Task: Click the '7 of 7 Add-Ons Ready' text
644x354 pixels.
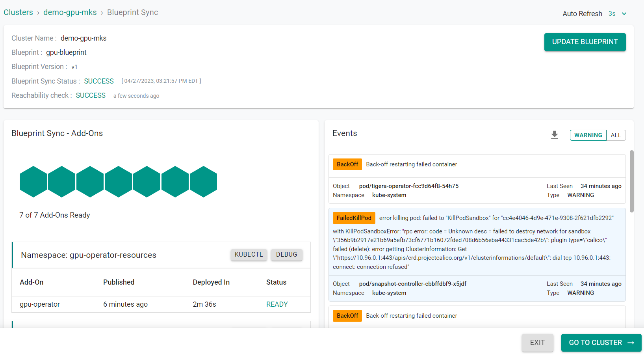Action: point(55,215)
